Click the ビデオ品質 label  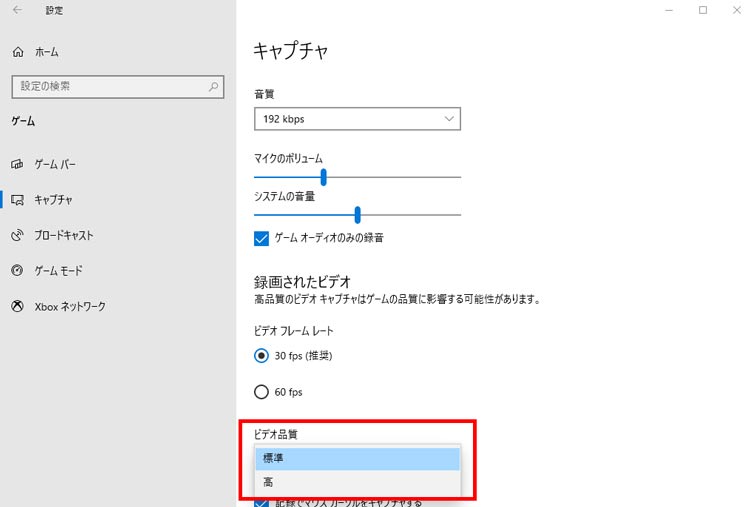(276, 434)
